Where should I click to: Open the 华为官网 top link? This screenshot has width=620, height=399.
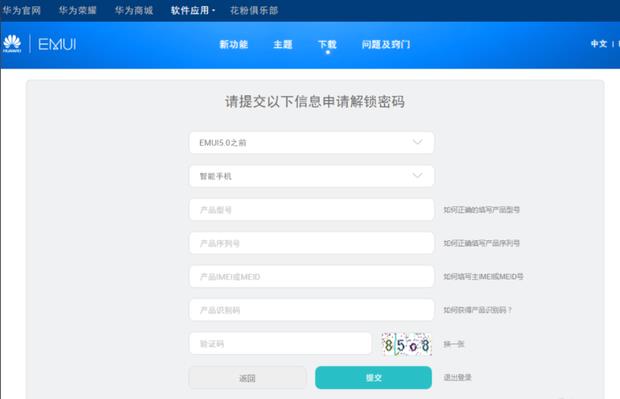pyautogui.click(x=21, y=10)
